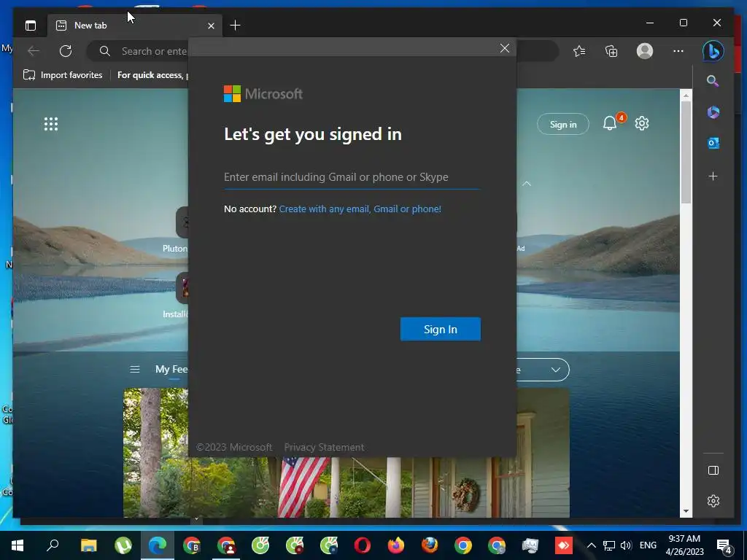Open the tab actions menu icon

pos(31,26)
